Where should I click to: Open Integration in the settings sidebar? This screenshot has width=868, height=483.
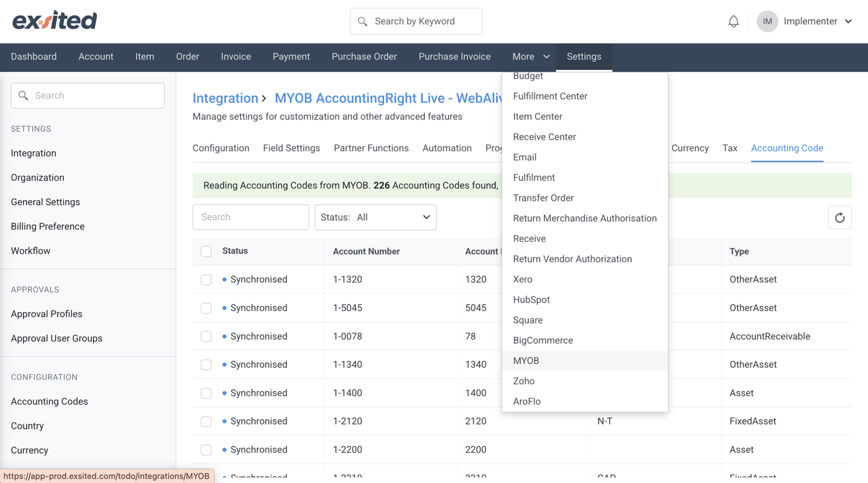[34, 153]
